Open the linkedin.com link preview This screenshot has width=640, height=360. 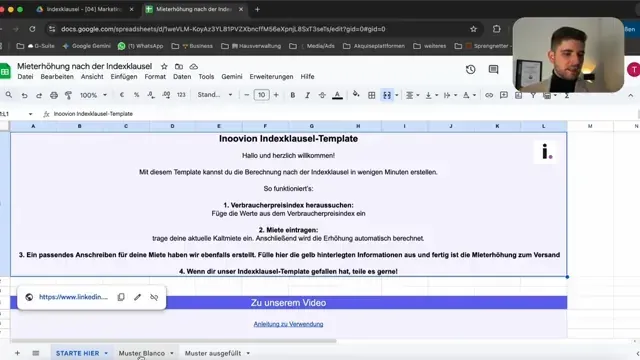(x=73, y=297)
